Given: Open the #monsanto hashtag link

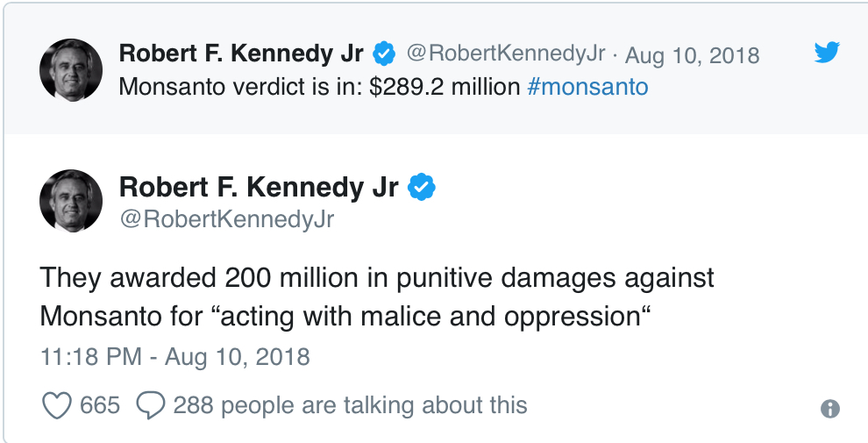Looking at the screenshot, I should pyautogui.click(x=588, y=87).
